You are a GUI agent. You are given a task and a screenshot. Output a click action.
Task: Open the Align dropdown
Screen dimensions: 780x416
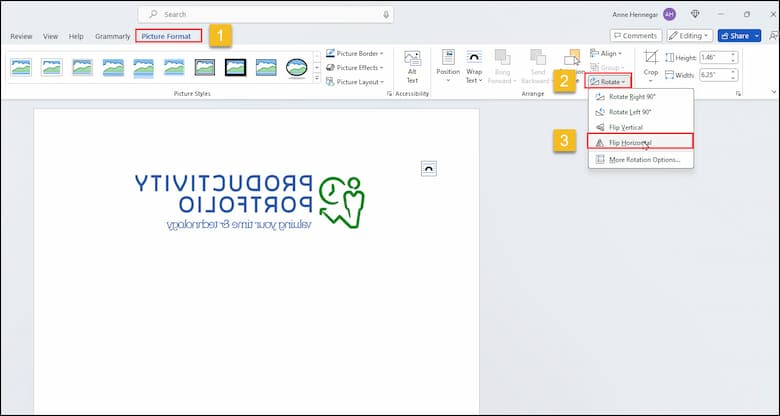tap(607, 54)
